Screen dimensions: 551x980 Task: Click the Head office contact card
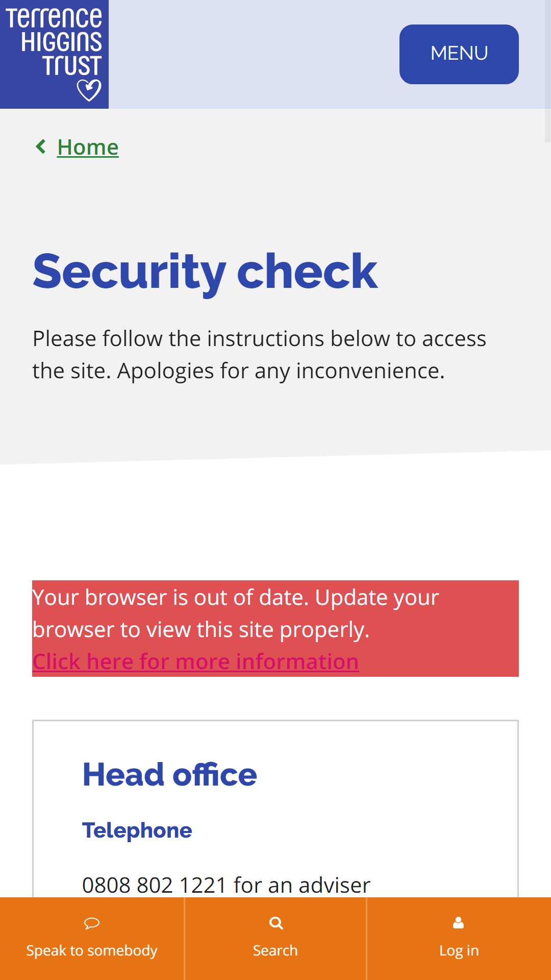click(x=275, y=808)
